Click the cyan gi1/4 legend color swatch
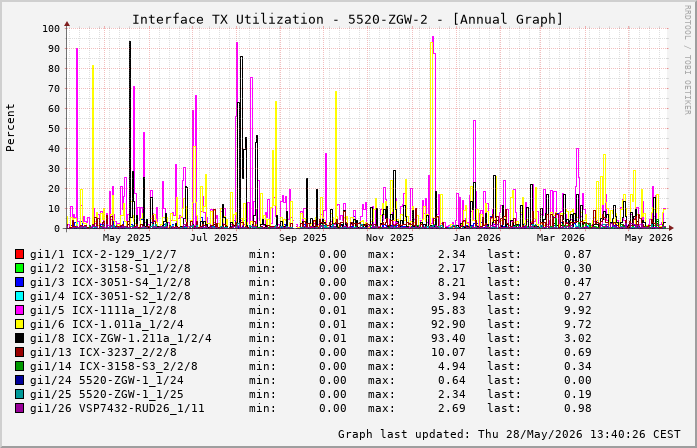The width and height of the screenshot is (697, 448). click(20, 296)
